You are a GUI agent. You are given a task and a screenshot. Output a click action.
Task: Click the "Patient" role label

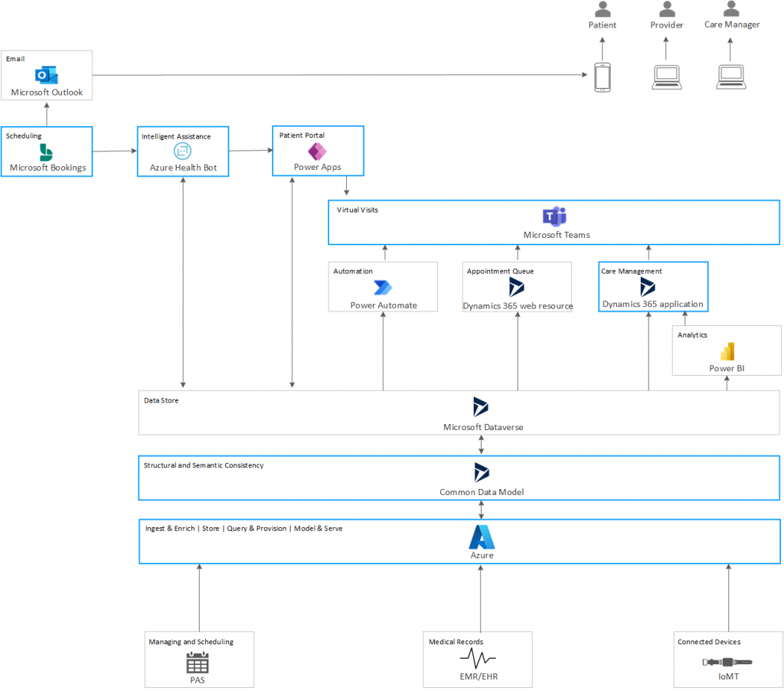603,25
